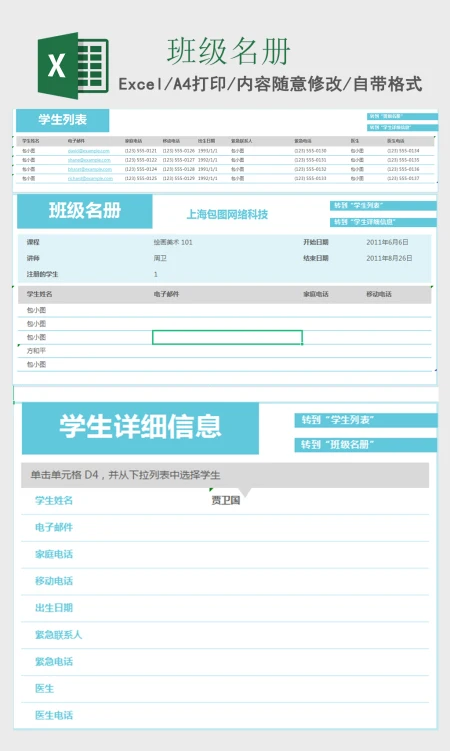Viewport: 450px width, 751px height.
Task: Select the (123) 555-0126 mobile phone cell
Action: [179, 151]
